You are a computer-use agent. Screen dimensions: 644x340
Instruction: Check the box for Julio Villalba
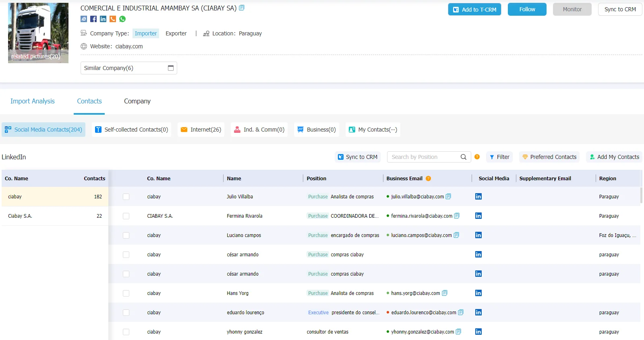pyautogui.click(x=126, y=197)
